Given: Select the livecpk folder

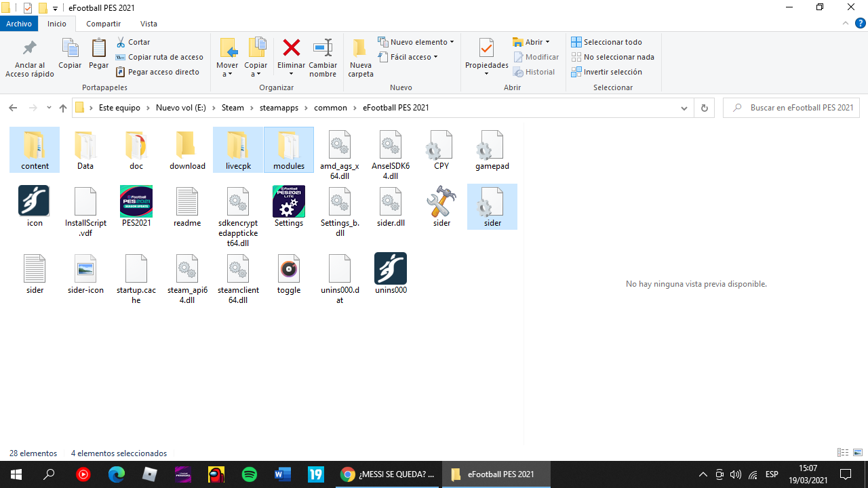Looking at the screenshot, I should [238, 150].
